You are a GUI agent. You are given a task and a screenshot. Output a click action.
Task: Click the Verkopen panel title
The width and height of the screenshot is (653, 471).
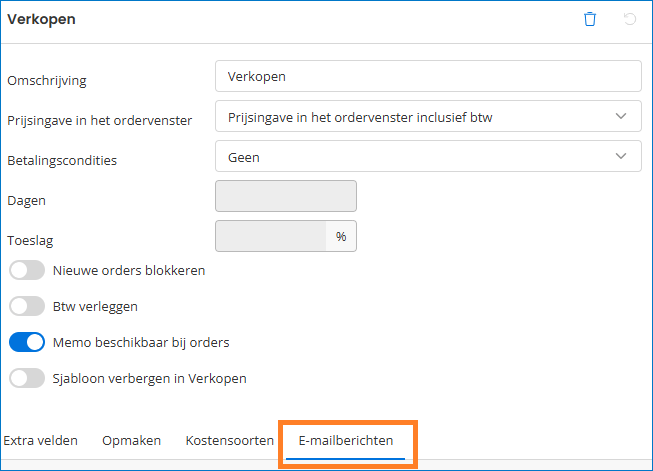click(41, 19)
